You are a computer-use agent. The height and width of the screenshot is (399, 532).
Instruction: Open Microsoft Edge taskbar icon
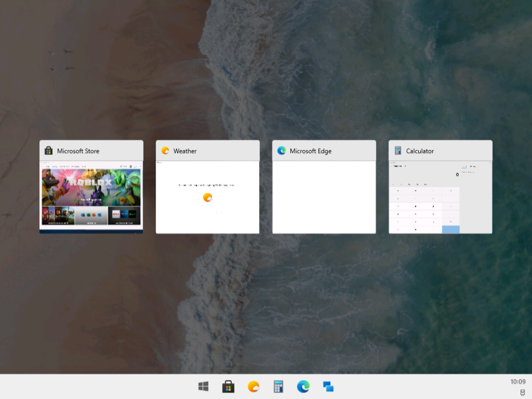[303, 387]
